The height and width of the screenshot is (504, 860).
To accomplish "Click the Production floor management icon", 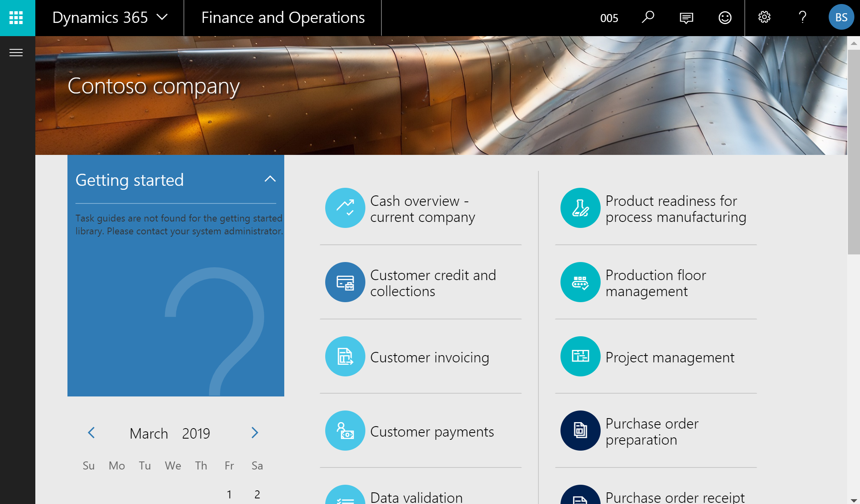I will coord(580,282).
